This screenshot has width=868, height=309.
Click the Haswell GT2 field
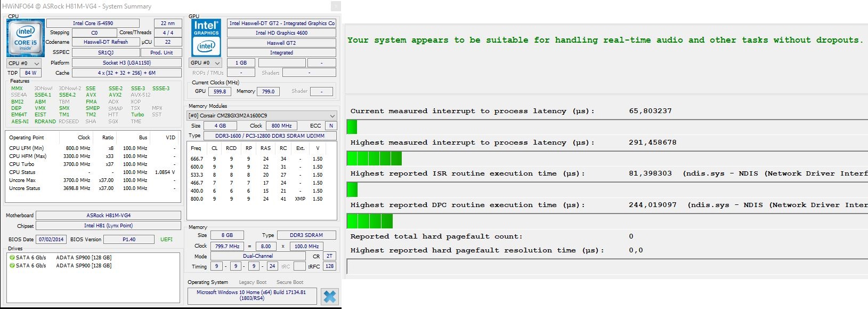click(x=281, y=43)
